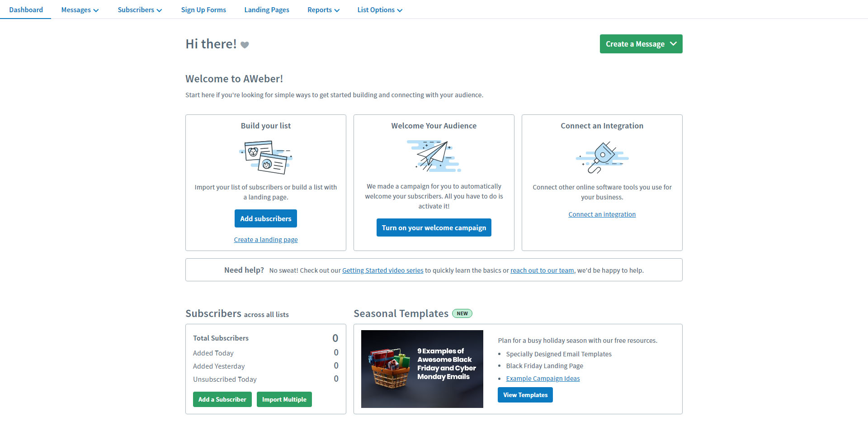Viewport: 868px width, 431px height.
Task: Expand the Reports menu
Action: 323,10
